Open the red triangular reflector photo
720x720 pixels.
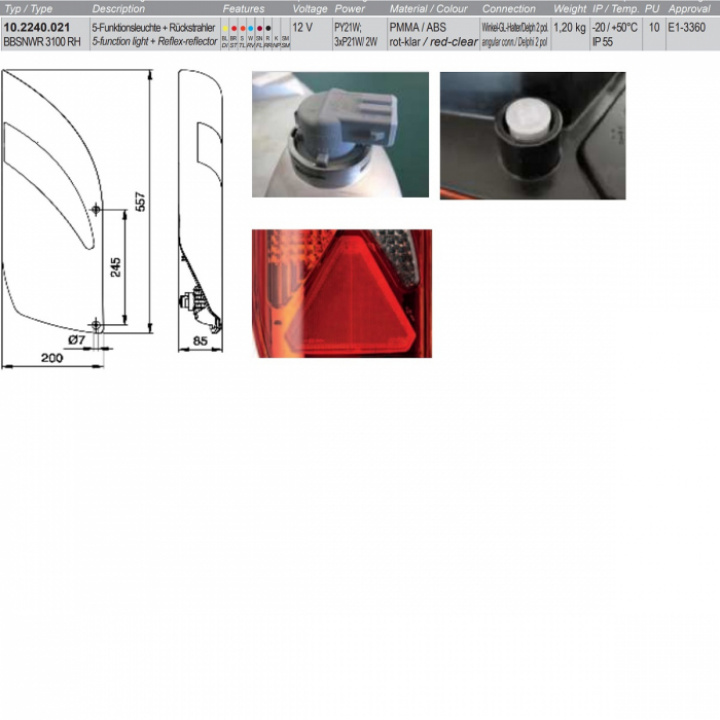(x=341, y=293)
